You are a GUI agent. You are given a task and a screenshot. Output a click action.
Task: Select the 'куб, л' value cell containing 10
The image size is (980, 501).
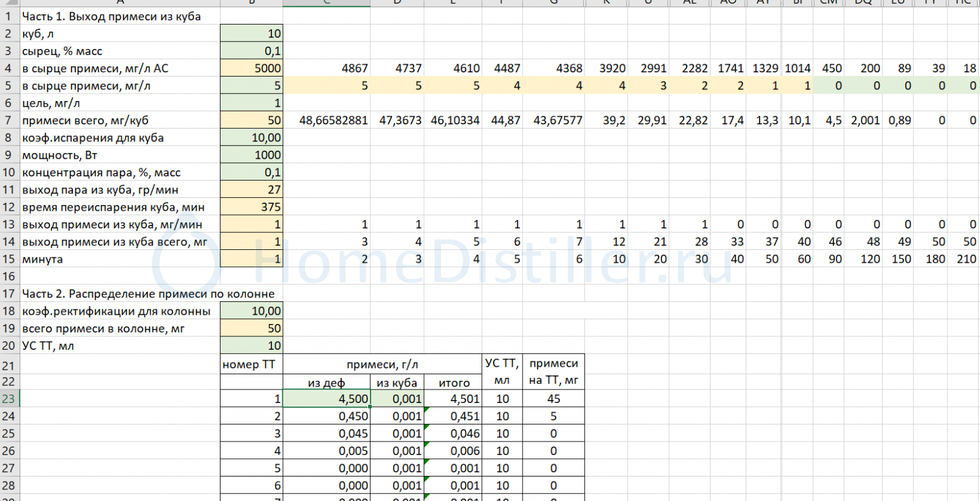(251, 34)
